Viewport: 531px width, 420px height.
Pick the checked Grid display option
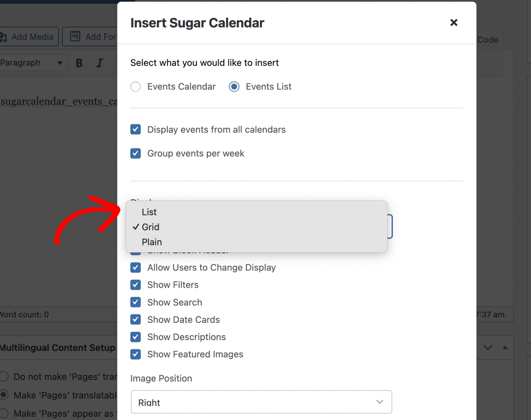[151, 227]
